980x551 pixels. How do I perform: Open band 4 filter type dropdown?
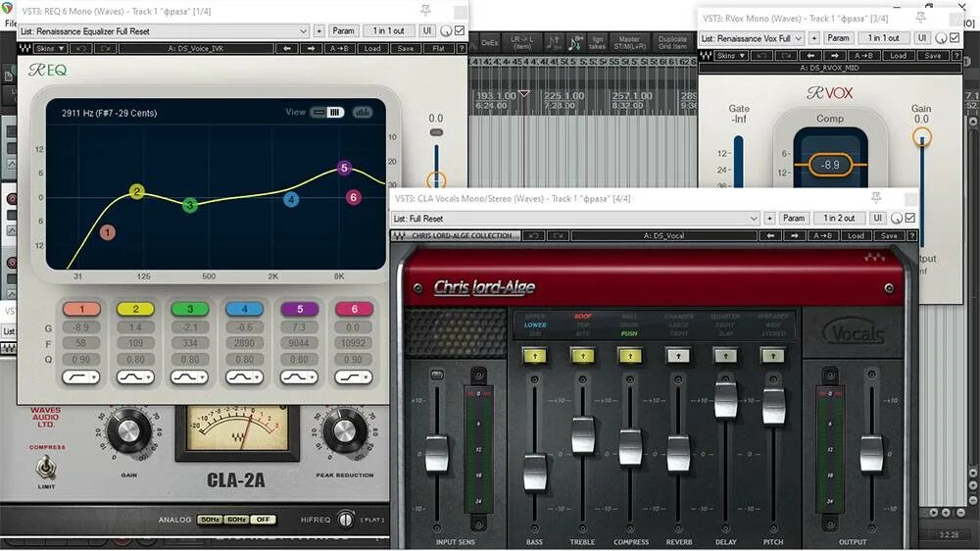[x=244, y=377]
